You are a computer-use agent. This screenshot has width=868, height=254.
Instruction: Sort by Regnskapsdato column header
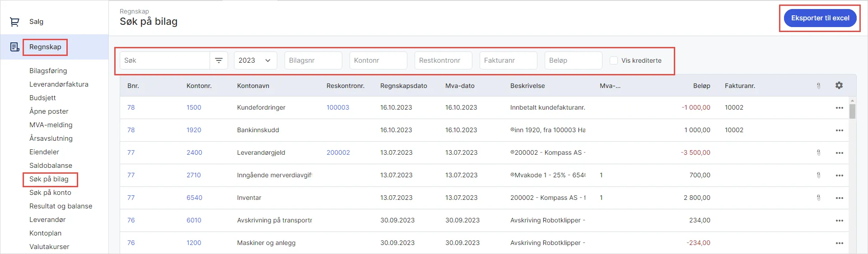[404, 86]
